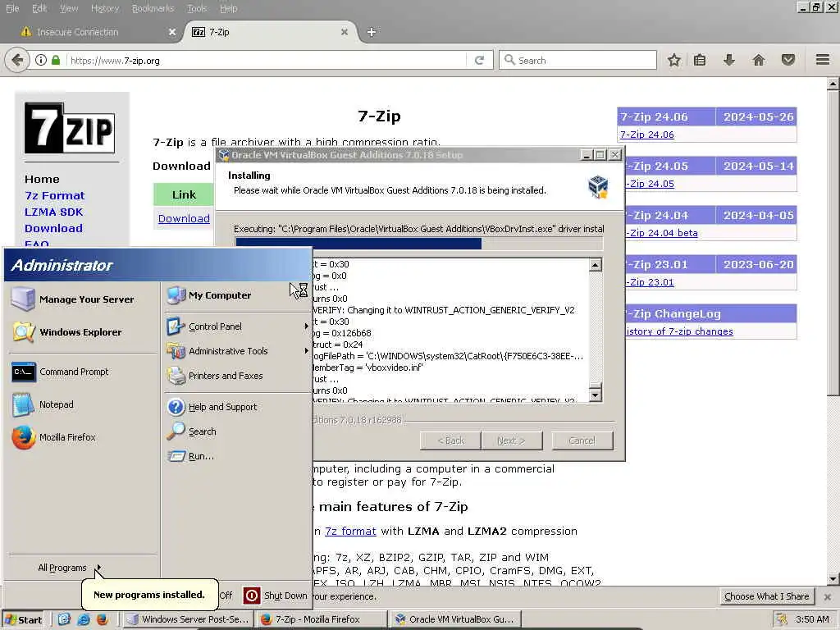Viewport: 840px width, 630px height.
Task: Open Bookmarks menu in Firefox
Action: 153,8
